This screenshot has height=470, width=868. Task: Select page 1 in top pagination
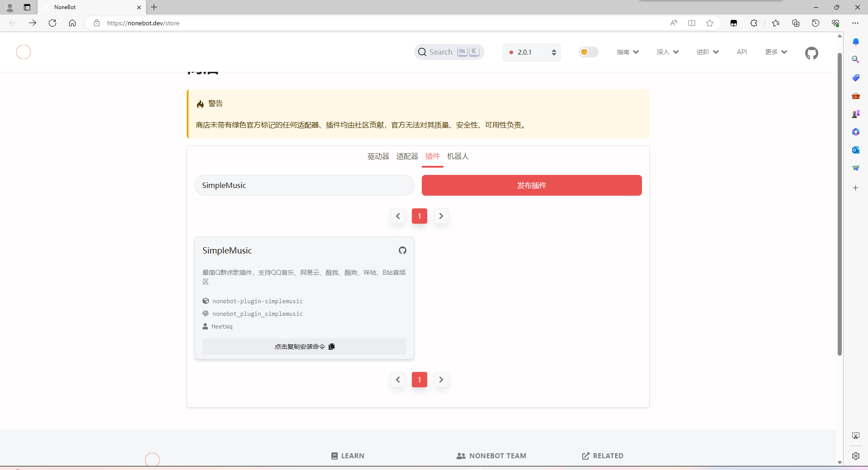tap(420, 216)
